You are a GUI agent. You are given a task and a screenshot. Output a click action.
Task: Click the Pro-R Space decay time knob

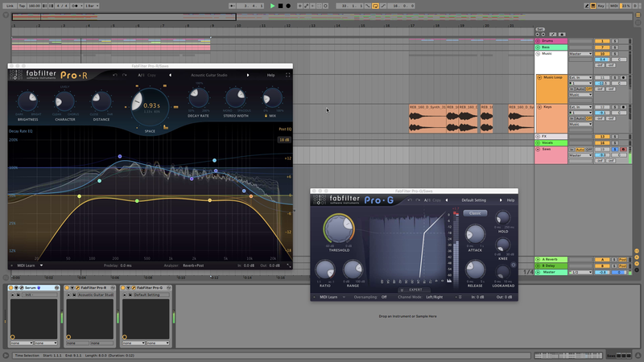150,106
